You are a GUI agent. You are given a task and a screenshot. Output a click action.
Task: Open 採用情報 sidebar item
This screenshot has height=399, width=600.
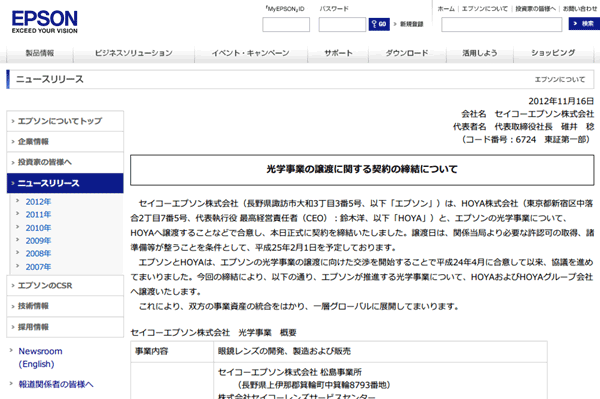tap(65, 327)
